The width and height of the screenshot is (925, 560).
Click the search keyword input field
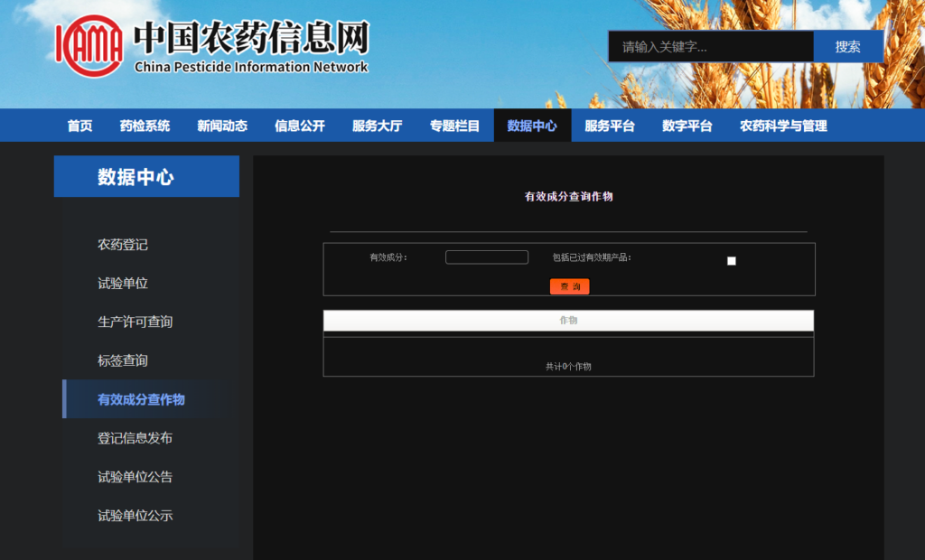(710, 47)
